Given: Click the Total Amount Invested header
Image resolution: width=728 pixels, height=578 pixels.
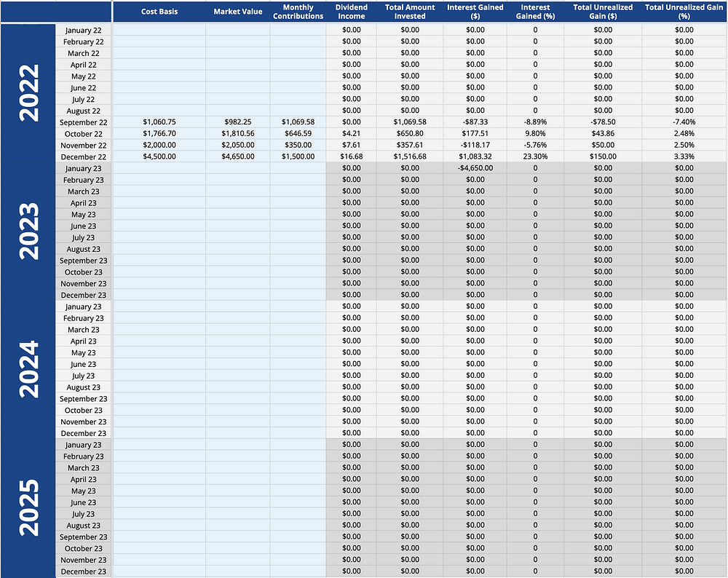Looking at the screenshot, I should pos(410,12).
